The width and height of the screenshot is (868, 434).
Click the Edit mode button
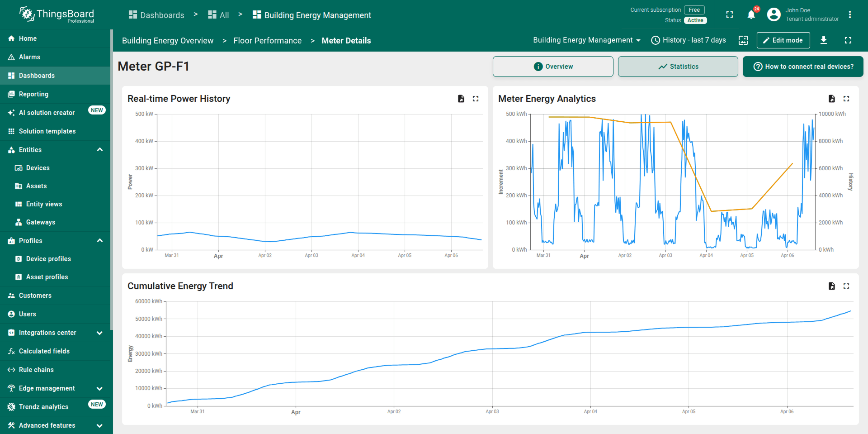point(783,40)
